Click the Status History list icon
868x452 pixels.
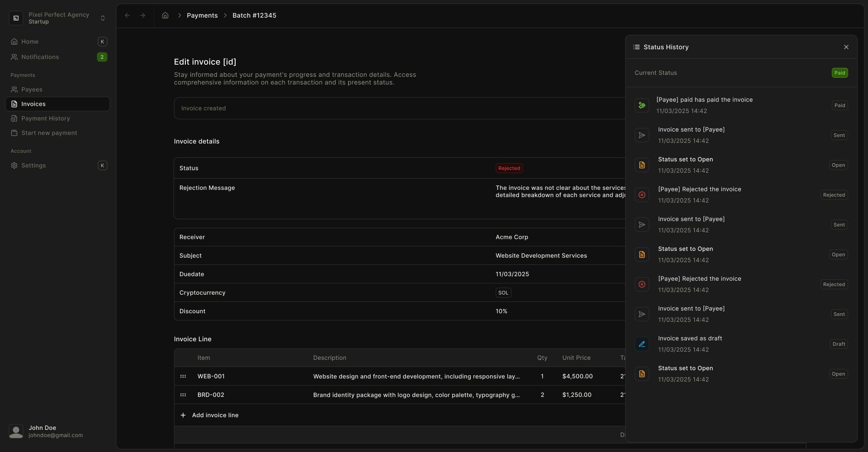coord(637,47)
